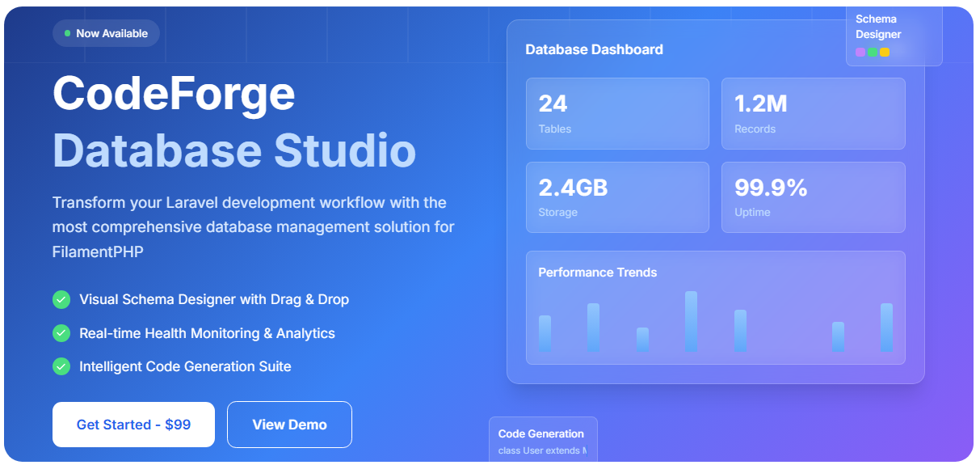Click the Storage label under 2.4GB
This screenshot has height=465, width=980.
coord(557,213)
